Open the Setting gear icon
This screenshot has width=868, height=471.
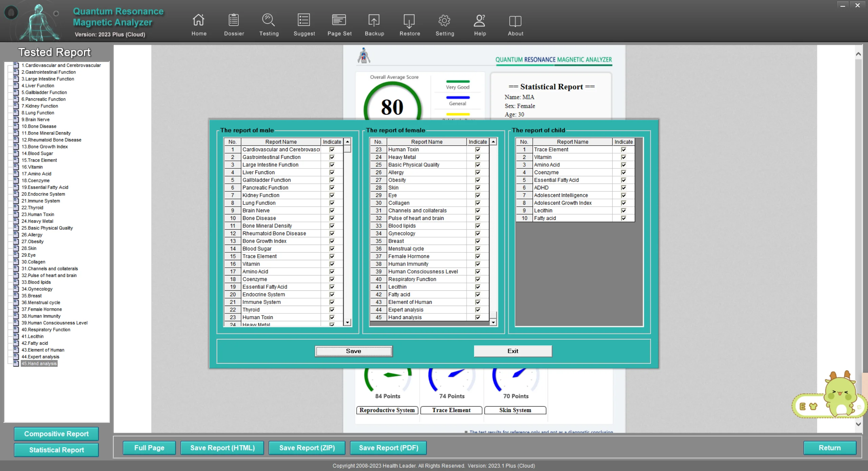click(x=445, y=20)
